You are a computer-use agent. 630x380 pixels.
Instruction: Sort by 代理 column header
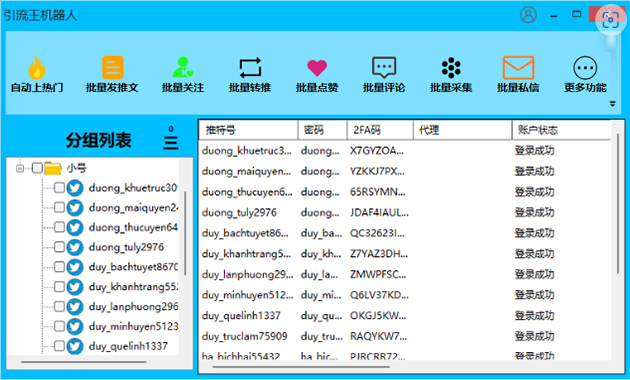point(462,130)
